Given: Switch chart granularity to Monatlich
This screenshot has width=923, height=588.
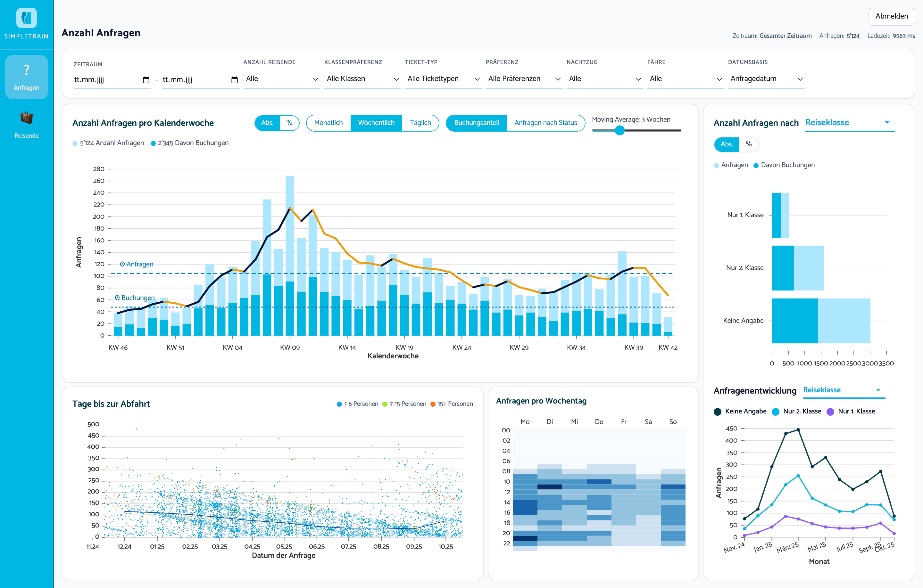Looking at the screenshot, I should pos(328,123).
